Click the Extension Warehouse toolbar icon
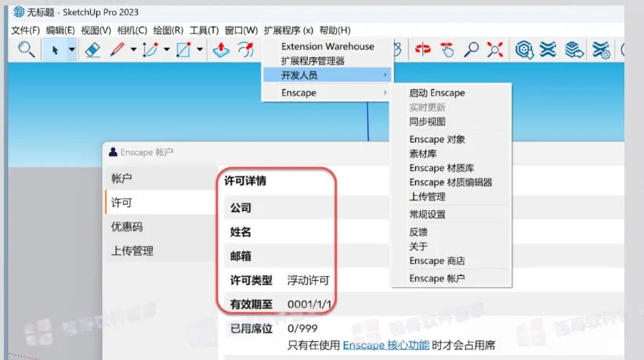Screen dimensions: 644x360 click(x=548, y=49)
